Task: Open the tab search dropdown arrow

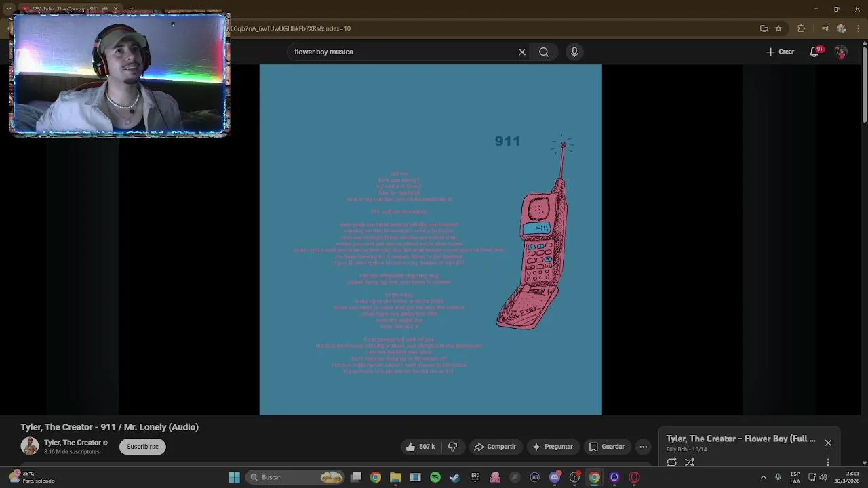Action: tap(9, 9)
